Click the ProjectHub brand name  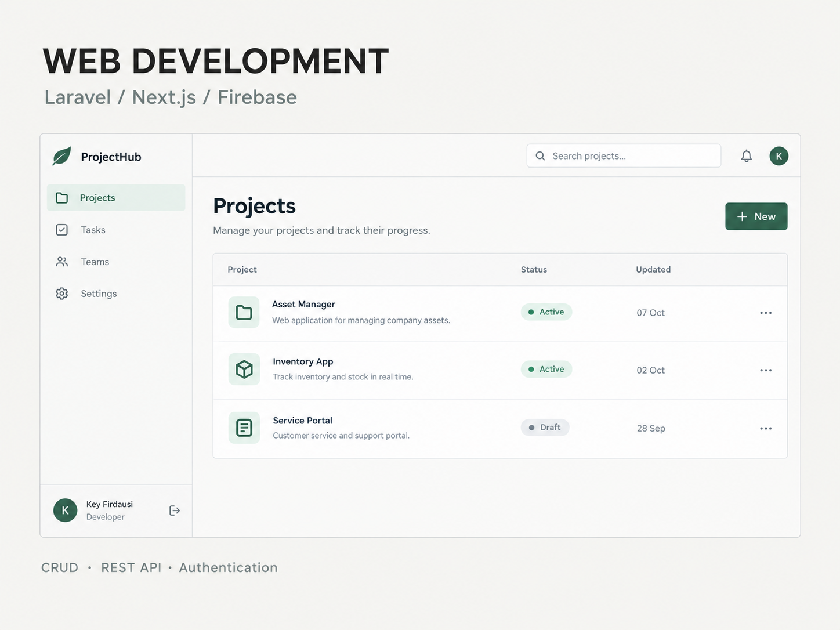pyautogui.click(x=111, y=157)
